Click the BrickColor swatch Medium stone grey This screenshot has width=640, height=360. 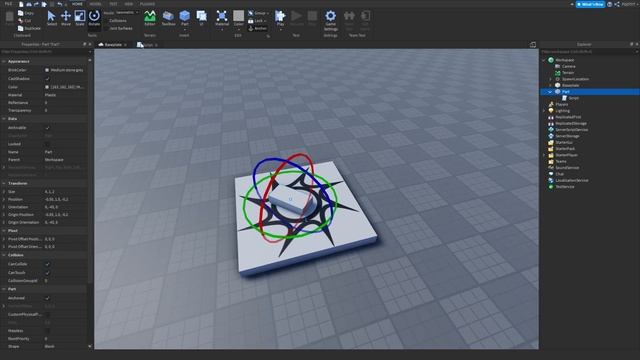47,70
